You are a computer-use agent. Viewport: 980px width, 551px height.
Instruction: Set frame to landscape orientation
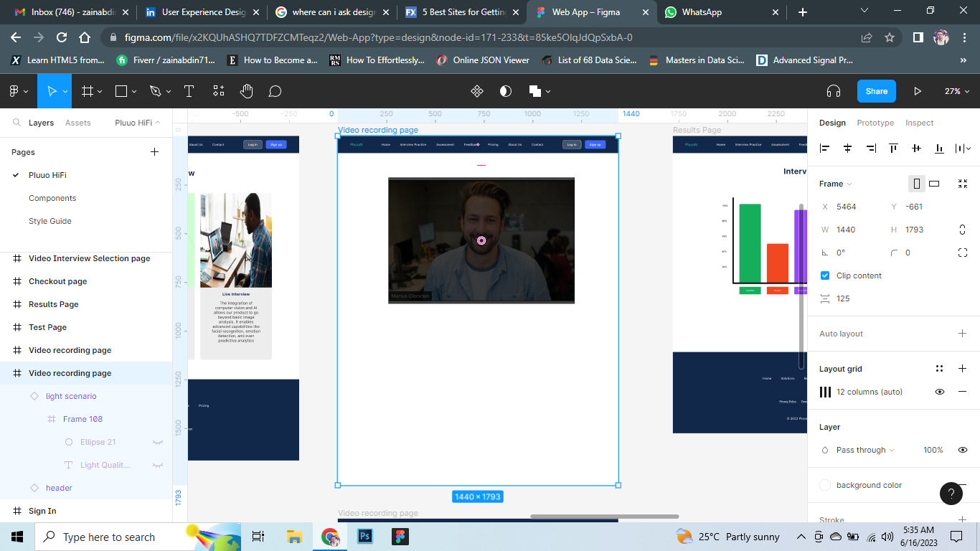coord(934,184)
